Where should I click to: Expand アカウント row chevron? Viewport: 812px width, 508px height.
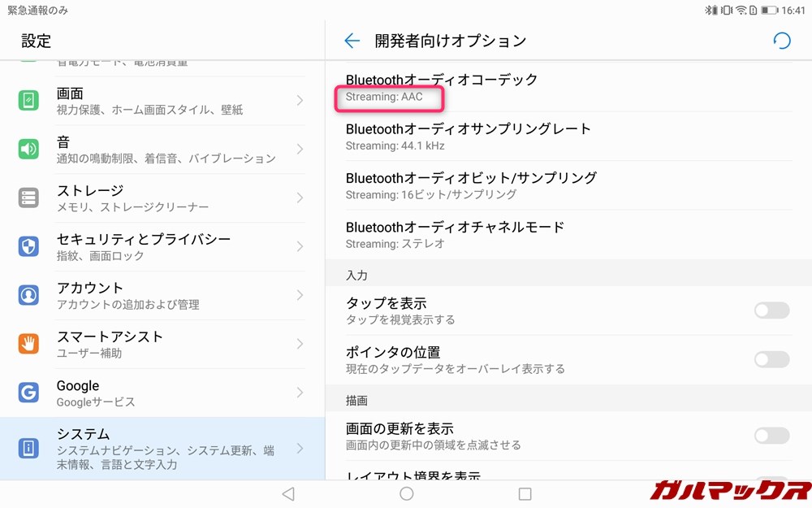pyautogui.click(x=300, y=295)
